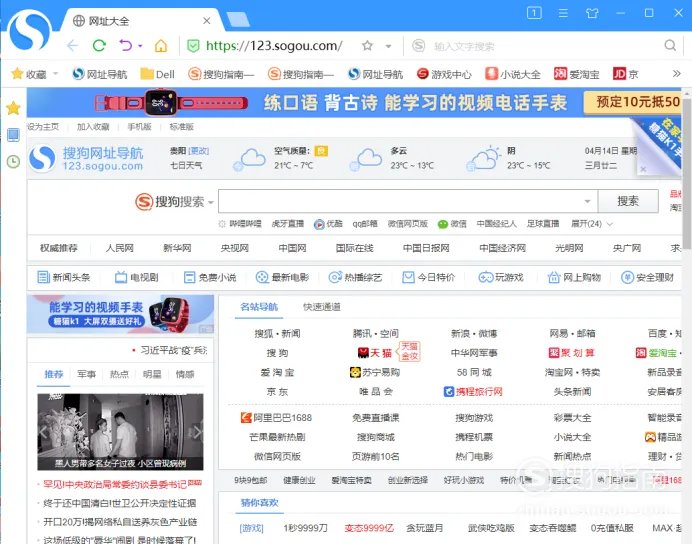Click the magnifier search icon in the toolbar
The image size is (692, 544).
(x=670, y=45)
